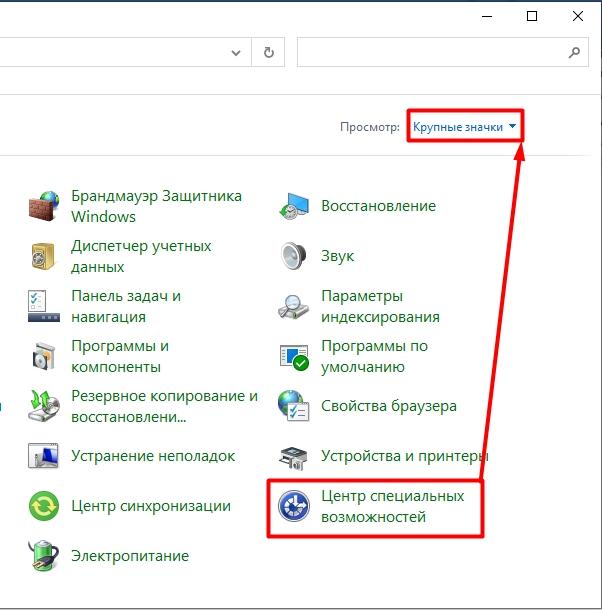
Task: Click inside the Control Panel search field
Action: pyautogui.click(x=443, y=52)
